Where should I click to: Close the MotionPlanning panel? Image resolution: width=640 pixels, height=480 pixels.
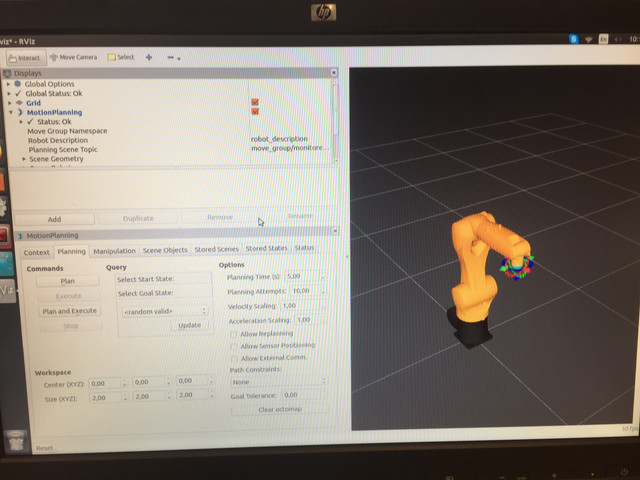tap(335, 231)
